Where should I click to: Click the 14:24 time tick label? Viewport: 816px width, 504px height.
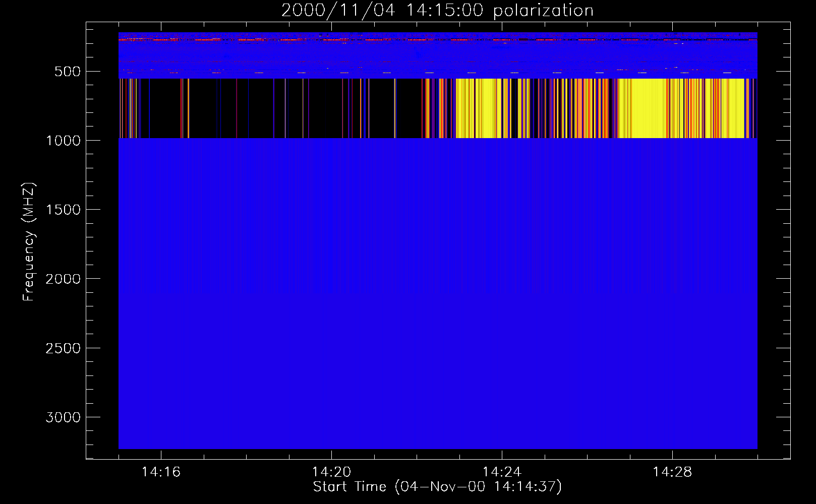pyautogui.click(x=502, y=472)
